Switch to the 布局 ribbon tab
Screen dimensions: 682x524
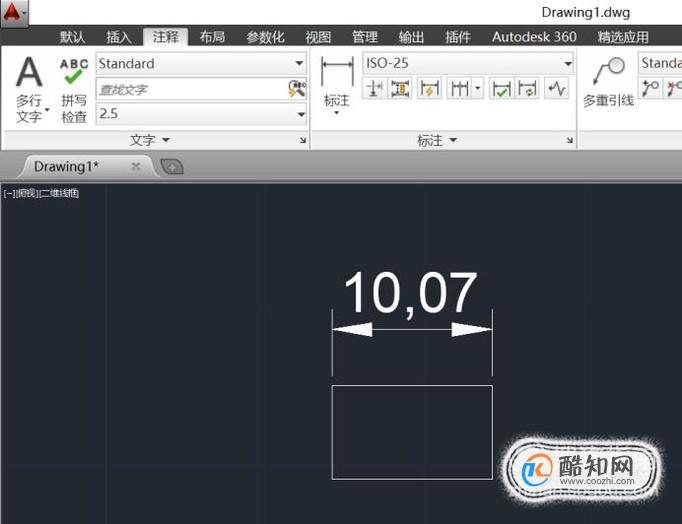point(212,37)
